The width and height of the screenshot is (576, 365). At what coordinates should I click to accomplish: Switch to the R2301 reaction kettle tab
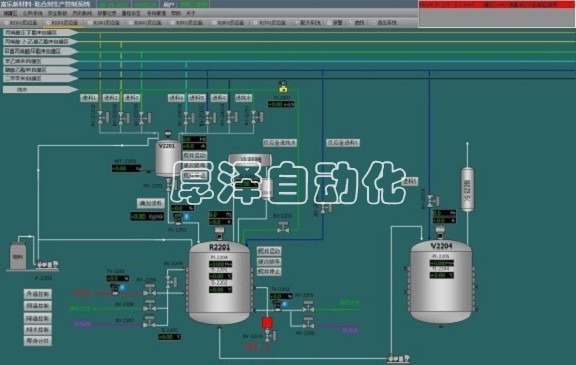point(107,23)
